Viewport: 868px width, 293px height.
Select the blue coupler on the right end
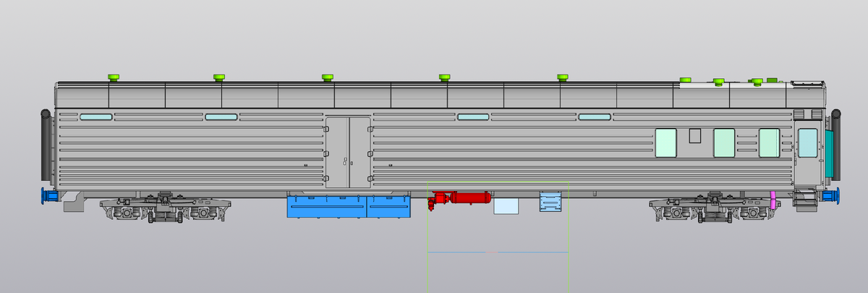tap(830, 196)
